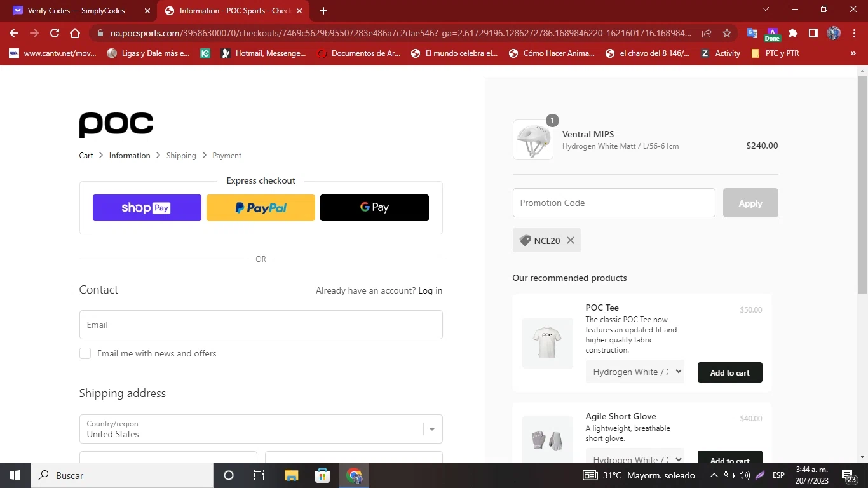Image resolution: width=868 pixels, height=488 pixels.
Task: Open the PTC y PTR bookmarks folder
Action: pos(775,53)
